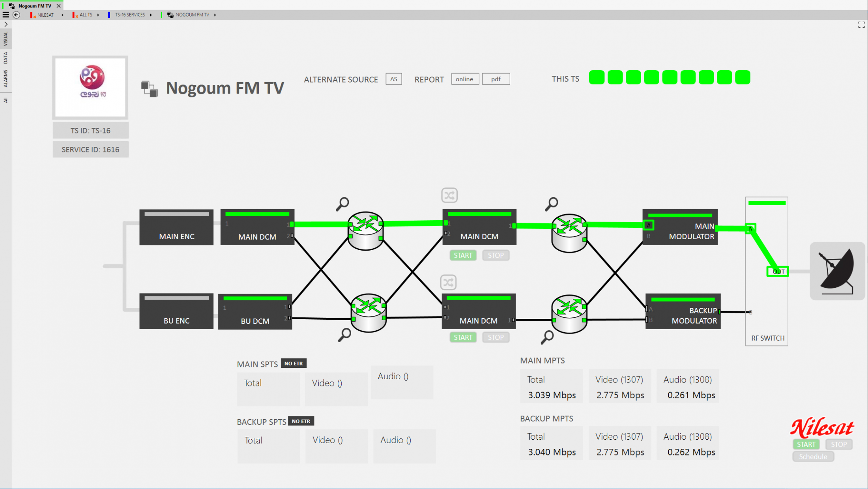This screenshot has height=489, width=868.
Task: Select the TS-16 SERVICES breadcrumb
Action: pyautogui.click(x=130, y=15)
